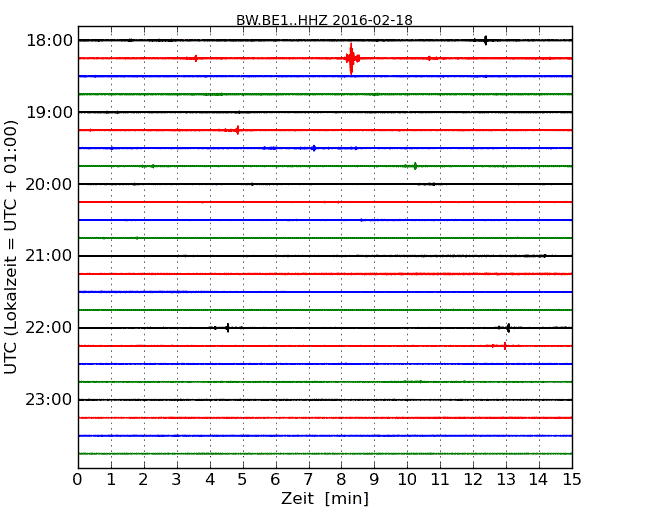Click the black spike on the 18:00 trace

(x=485, y=40)
